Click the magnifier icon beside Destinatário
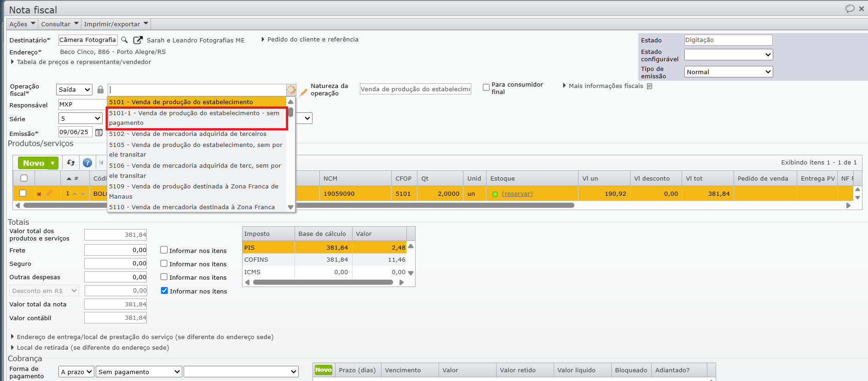The width and height of the screenshot is (868, 381). coord(124,40)
